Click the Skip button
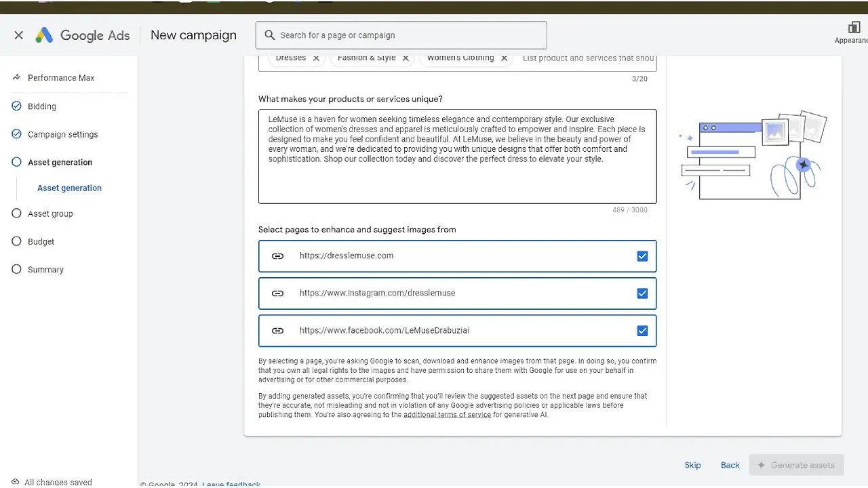 click(692, 465)
